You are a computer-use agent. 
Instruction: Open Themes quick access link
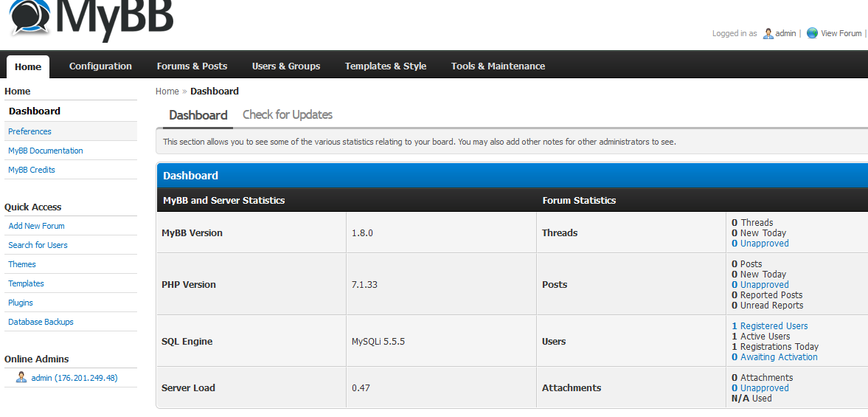(22, 264)
